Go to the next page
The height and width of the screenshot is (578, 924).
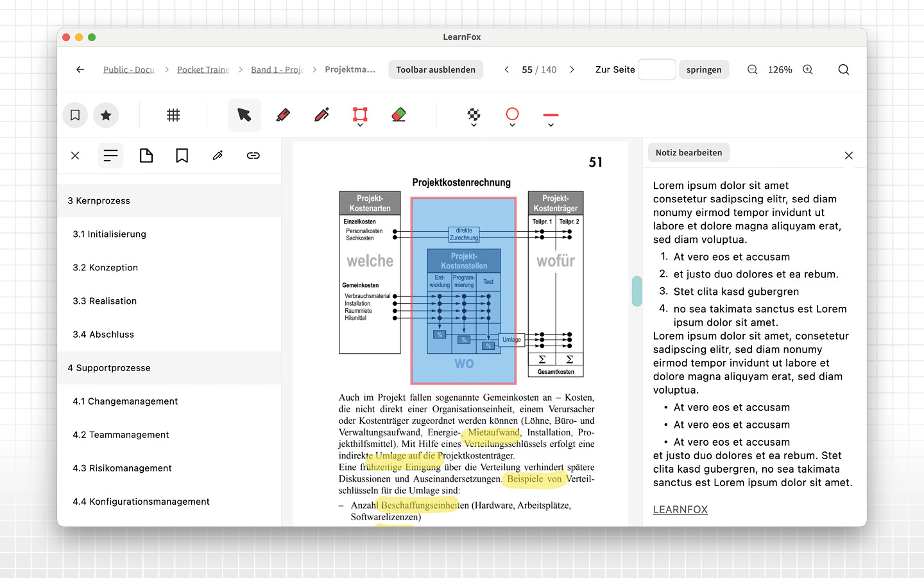click(x=572, y=69)
